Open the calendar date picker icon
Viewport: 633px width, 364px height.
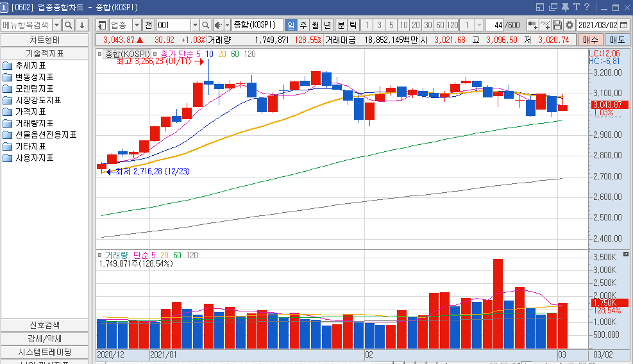click(x=624, y=25)
